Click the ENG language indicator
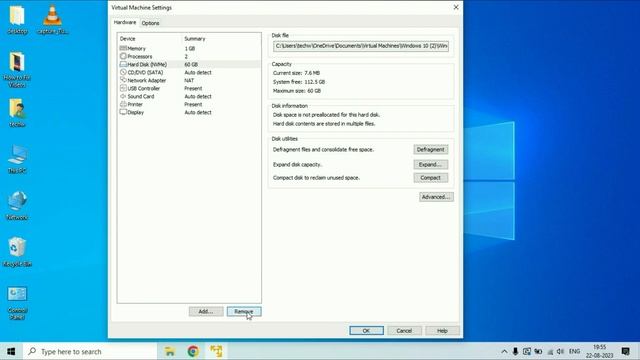Viewport: 640px width, 360px height. 574,351
